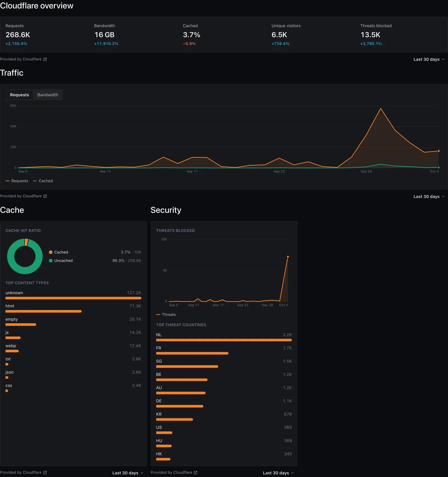Click the Threats blocked 13.5K value

(x=370, y=35)
